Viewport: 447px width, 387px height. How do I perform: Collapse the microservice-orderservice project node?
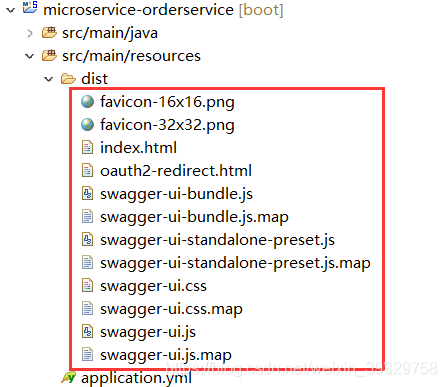click(x=11, y=10)
